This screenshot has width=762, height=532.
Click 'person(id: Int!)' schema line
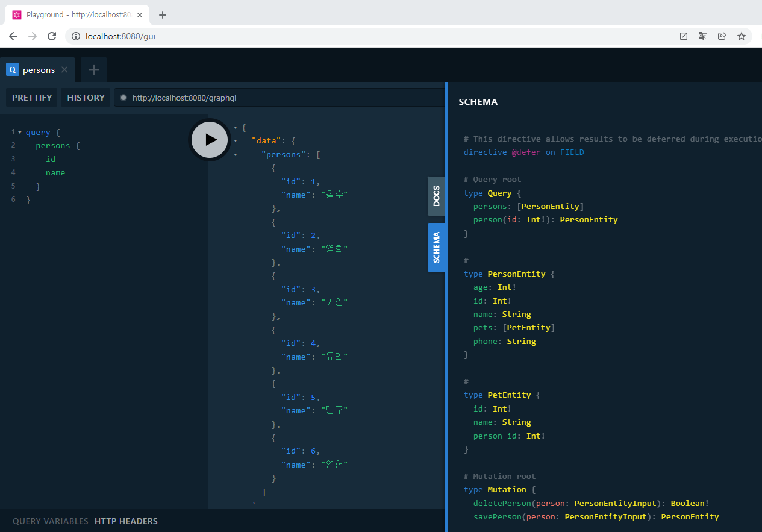[x=546, y=220]
